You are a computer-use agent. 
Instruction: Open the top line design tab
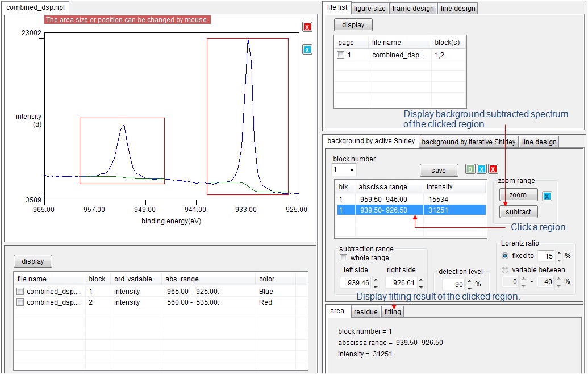click(458, 9)
